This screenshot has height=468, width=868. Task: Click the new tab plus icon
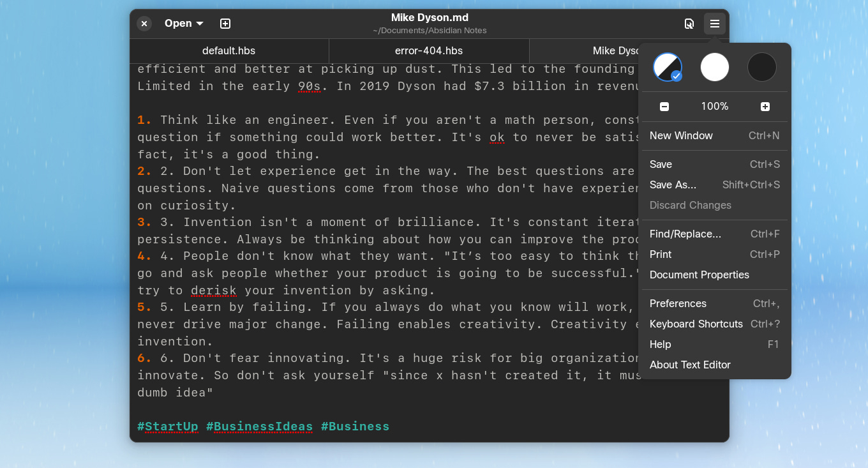[x=225, y=24]
